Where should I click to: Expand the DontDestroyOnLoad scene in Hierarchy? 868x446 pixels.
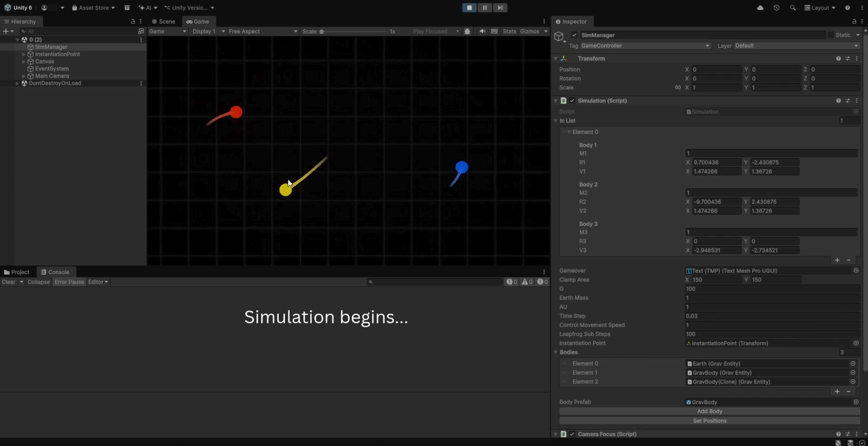click(17, 83)
